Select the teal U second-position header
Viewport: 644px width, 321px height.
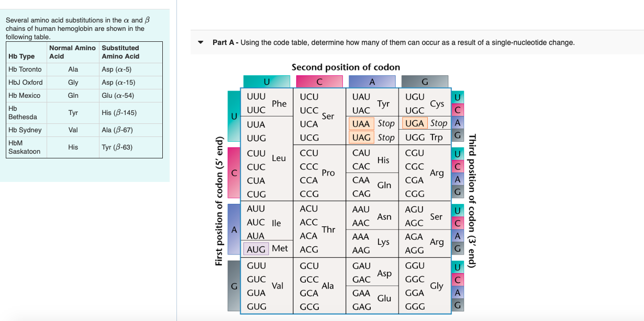267,82
